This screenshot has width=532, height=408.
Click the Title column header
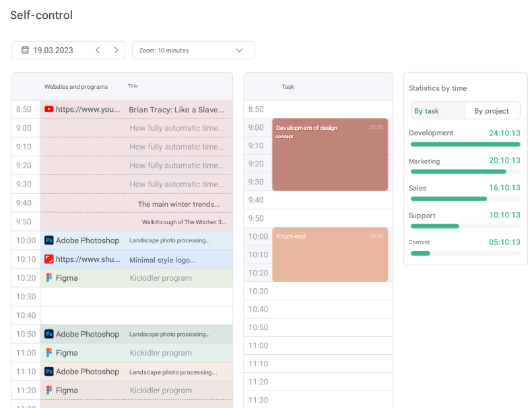pos(133,86)
